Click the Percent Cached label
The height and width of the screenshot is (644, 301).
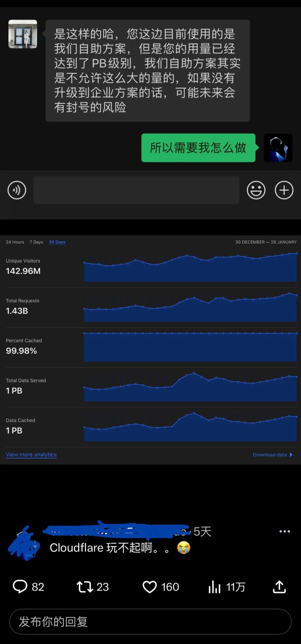pos(24,340)
